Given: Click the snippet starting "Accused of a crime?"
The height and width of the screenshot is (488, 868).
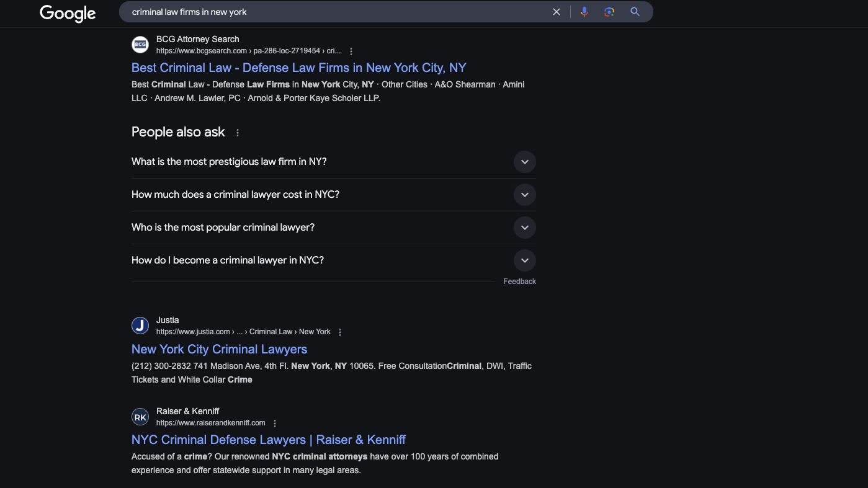Looking at the screenshot, I should tap(315, 463).
